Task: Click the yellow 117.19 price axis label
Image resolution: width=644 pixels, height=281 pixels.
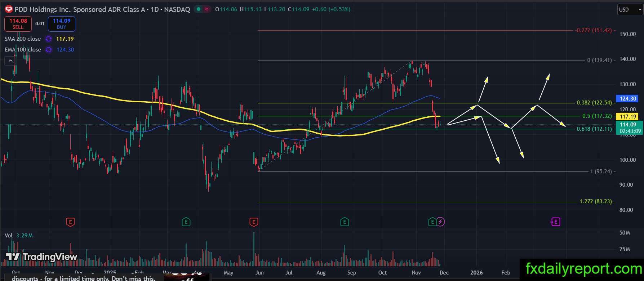Action: point(628,116)
